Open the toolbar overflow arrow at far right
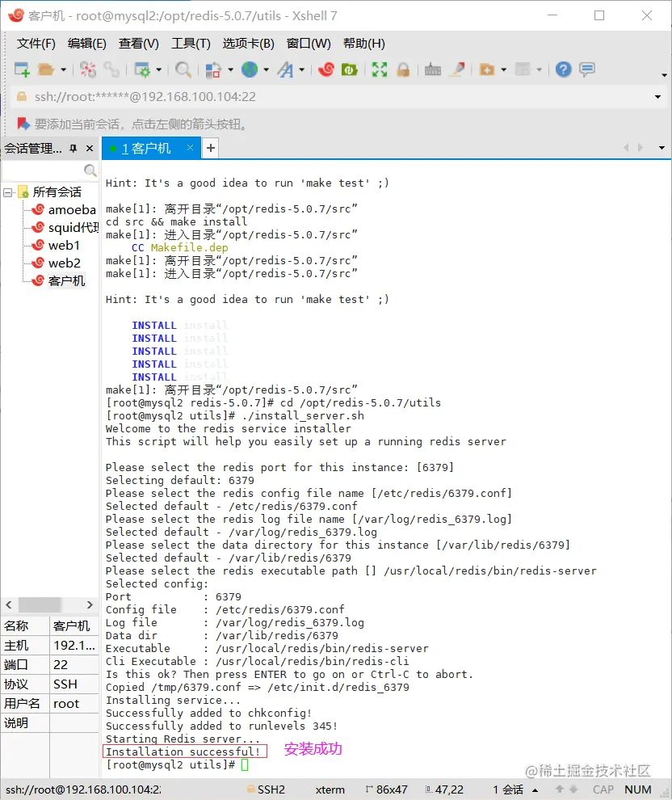 click(x=664, y=75)
